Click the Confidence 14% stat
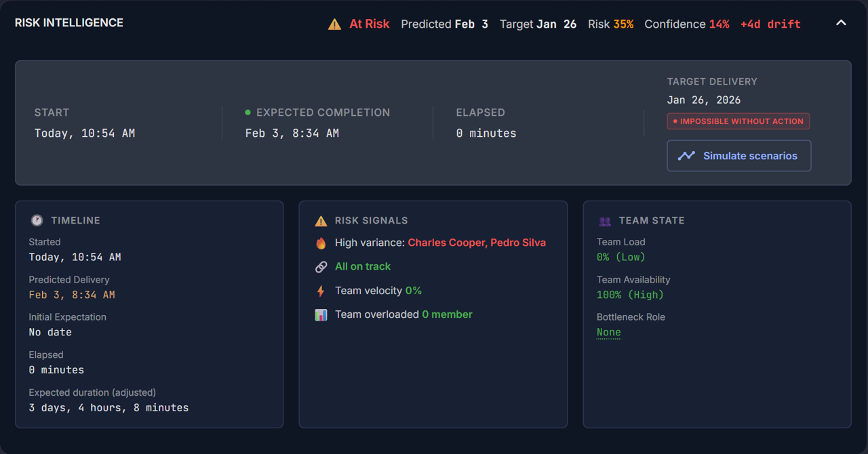The height and width of the screenshot is (454, 868). coord(687,24)
